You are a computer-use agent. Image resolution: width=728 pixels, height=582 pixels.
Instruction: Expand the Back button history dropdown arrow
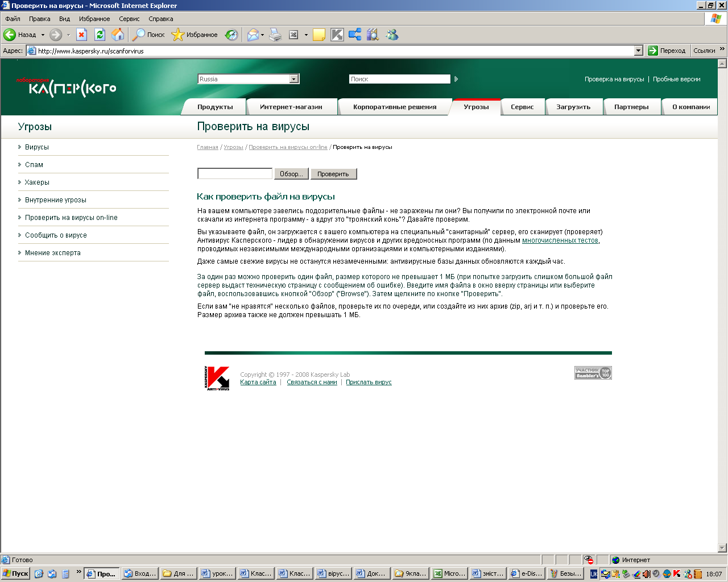(43, 35)
